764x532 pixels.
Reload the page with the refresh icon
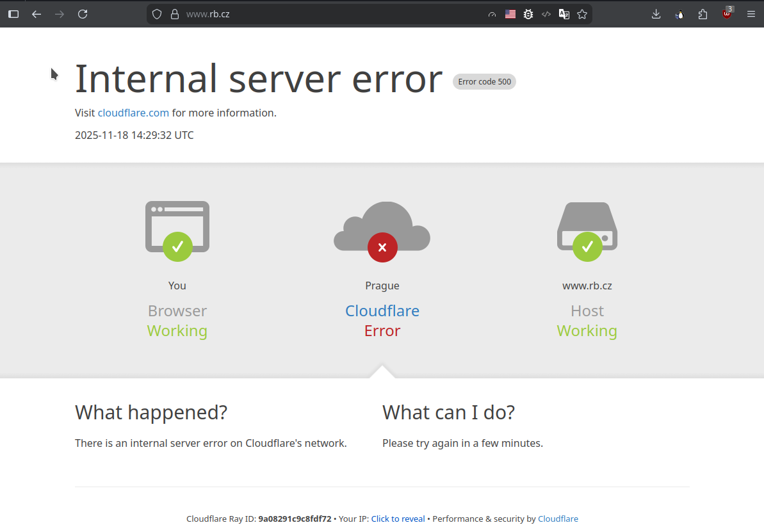(83, 14)
